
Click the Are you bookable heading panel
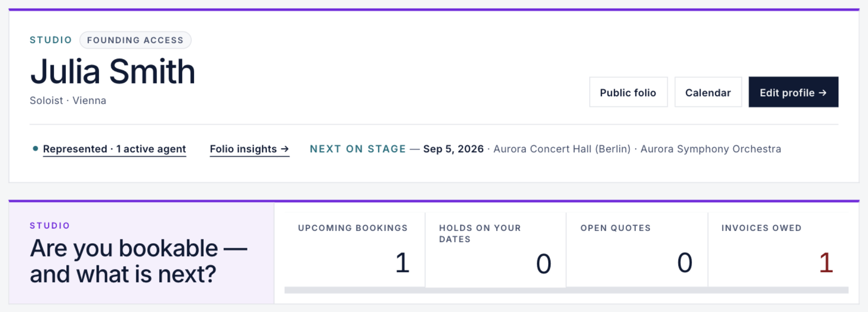[141, 253]
